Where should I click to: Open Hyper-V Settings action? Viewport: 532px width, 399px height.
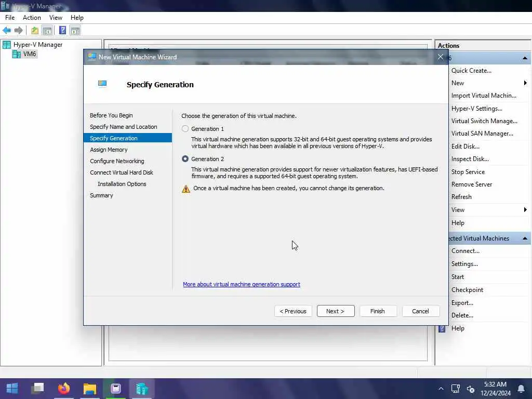pyautogui.click(x=477, y=109)
